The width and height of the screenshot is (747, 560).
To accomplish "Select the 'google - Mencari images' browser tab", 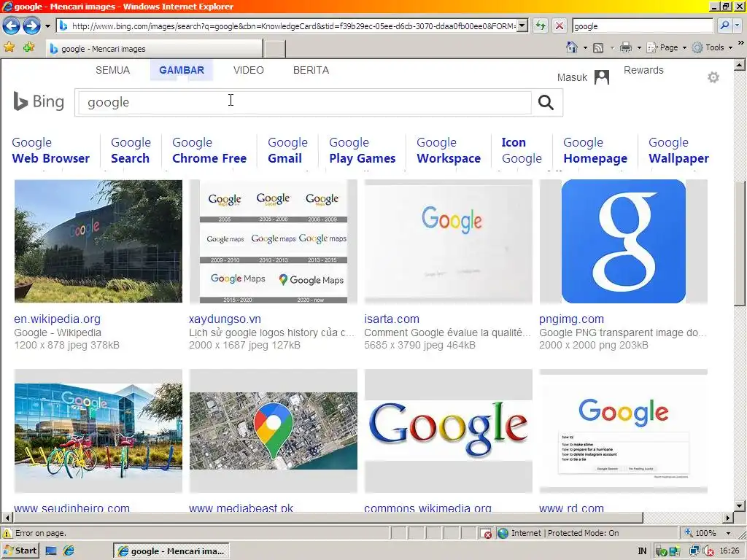I will point(155,49).
